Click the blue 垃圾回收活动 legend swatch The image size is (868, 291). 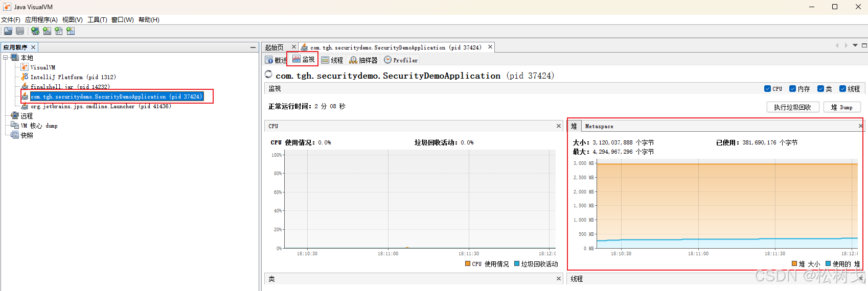(x=517, y=264)
